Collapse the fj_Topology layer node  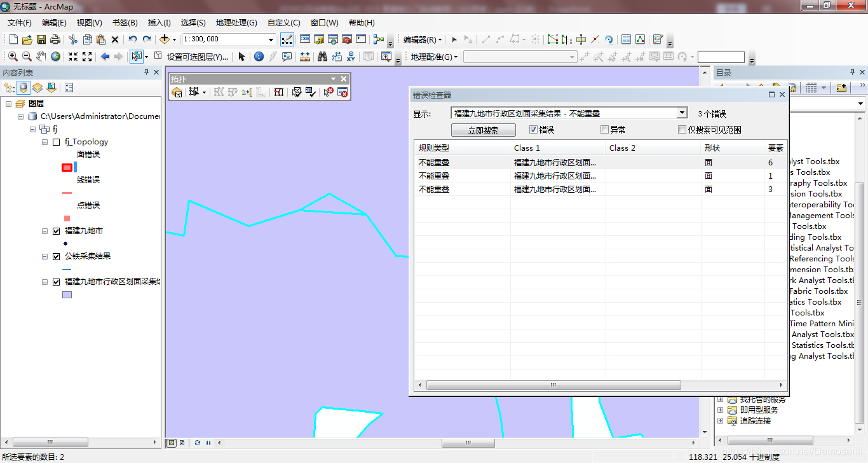pos(45,142)
